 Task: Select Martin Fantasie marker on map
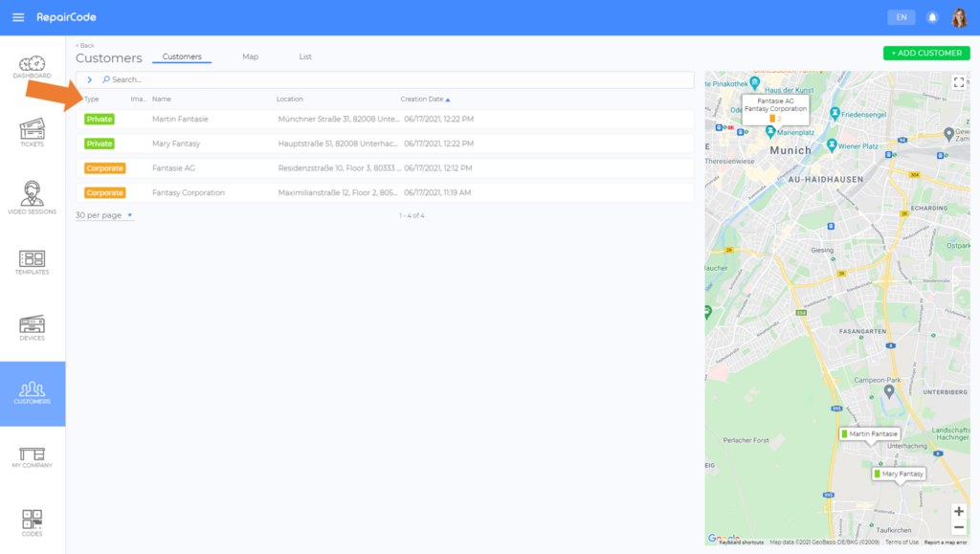pyautogui.click(x=869, y=434)
